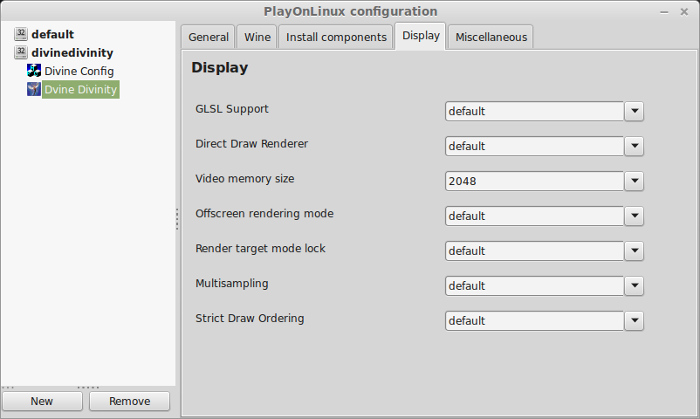700x419 pixels.
Task: Click the Dvine Divinity shortcut icon
Action: [x=33, y=89]
